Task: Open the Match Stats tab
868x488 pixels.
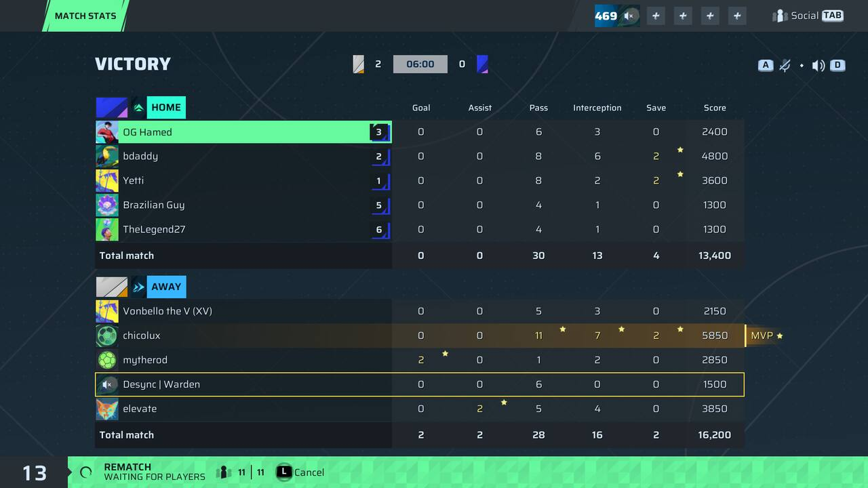Action: (85, 16)
